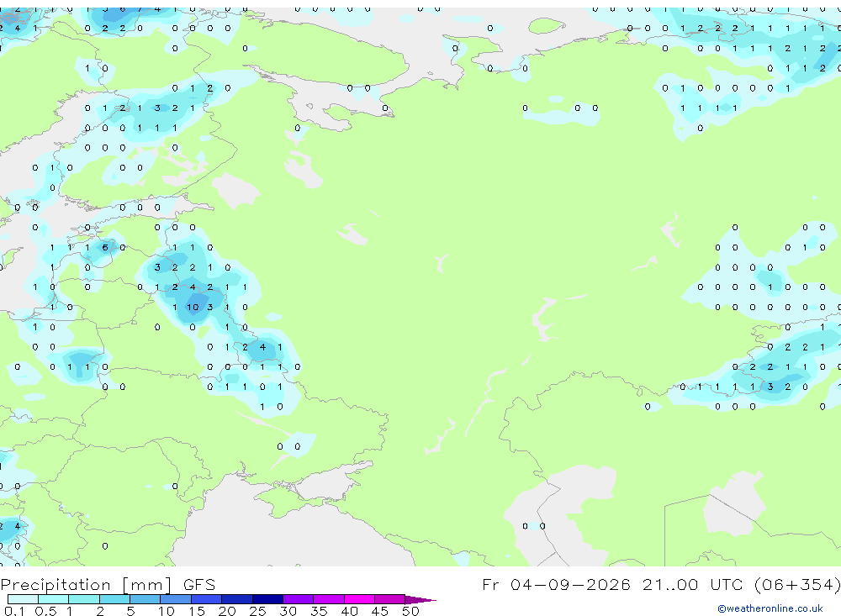The image size is (841, 616).
Task: Pick the 45–50 mm legend swatch
Action: 389,599
